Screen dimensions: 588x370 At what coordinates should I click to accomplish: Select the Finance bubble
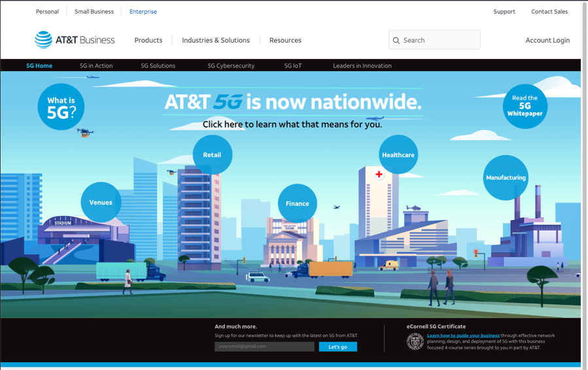pyautogui.click(x=298, y=204)
